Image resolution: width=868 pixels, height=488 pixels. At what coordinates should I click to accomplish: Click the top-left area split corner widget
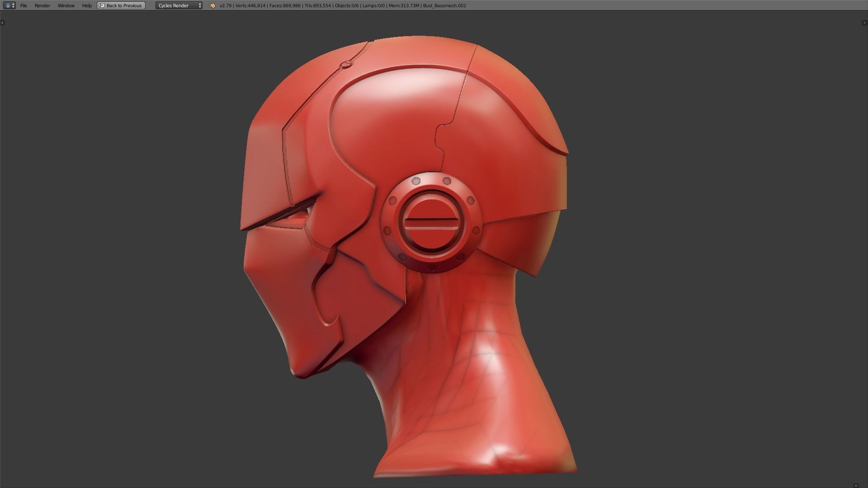point(2,23)
